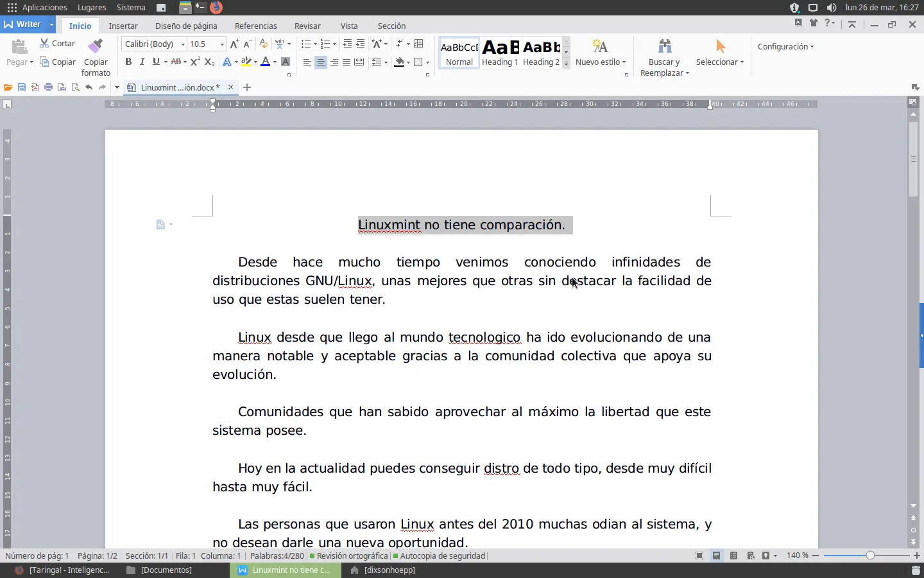Toggle center alignment
The width and height of the screenshot is (924, 578).
[320, 62]
